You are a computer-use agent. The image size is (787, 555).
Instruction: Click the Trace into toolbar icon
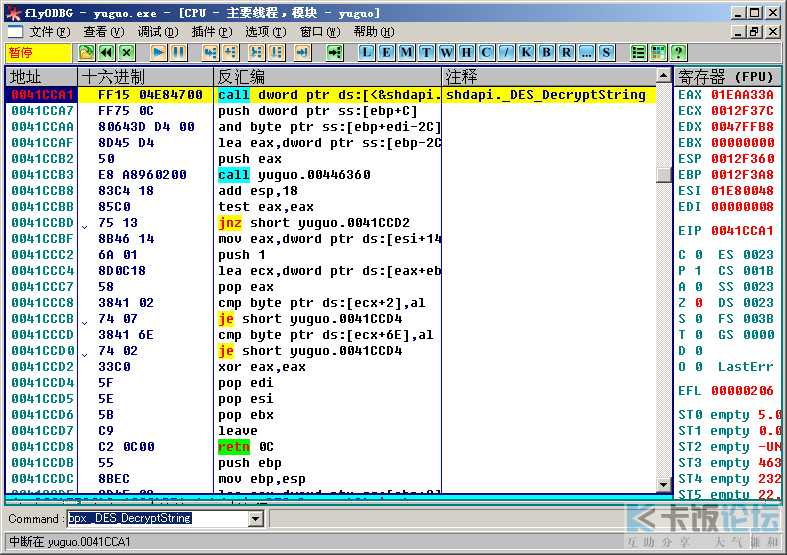(x=256, y=52)
